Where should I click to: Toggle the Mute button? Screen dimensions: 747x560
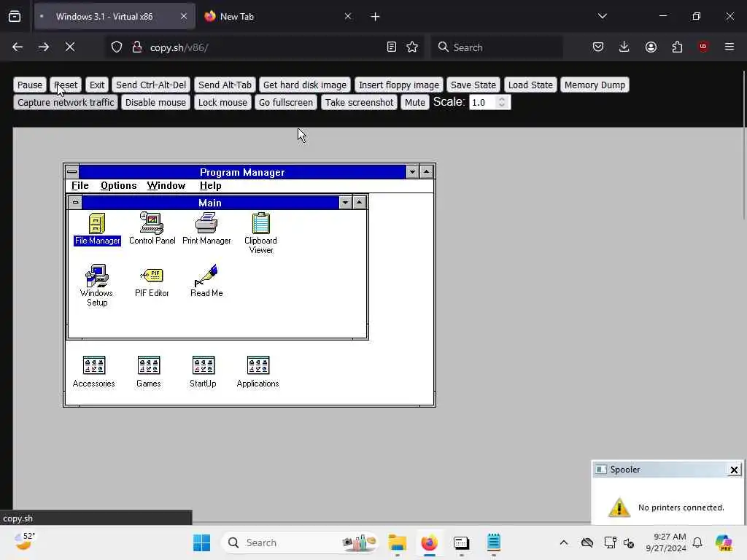point(415,102)
